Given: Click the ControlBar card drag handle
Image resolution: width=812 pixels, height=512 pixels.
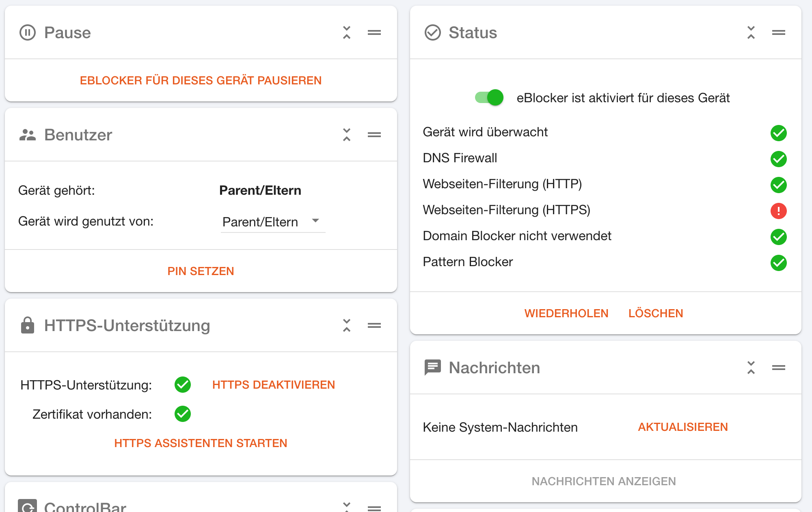Looking at the screenshot, I should coord(374,508).
